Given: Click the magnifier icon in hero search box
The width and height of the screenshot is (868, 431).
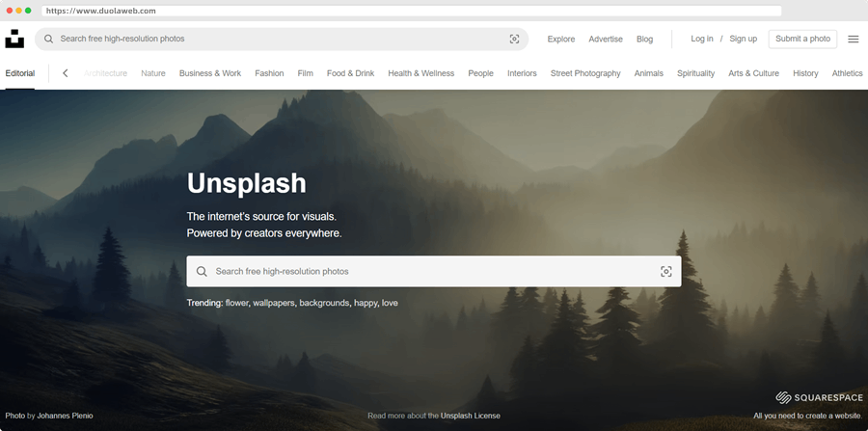Looking at the screenshot, I should [x=202, y=271].
